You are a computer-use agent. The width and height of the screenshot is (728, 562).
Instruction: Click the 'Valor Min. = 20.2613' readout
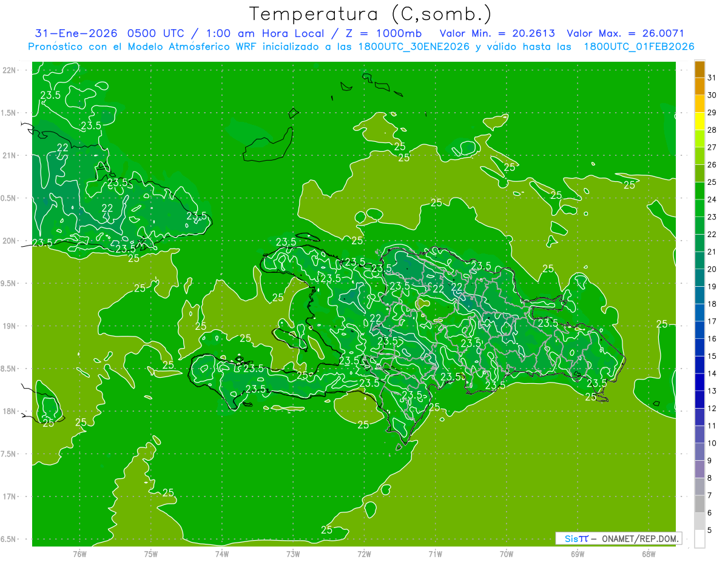coord(497,33)
